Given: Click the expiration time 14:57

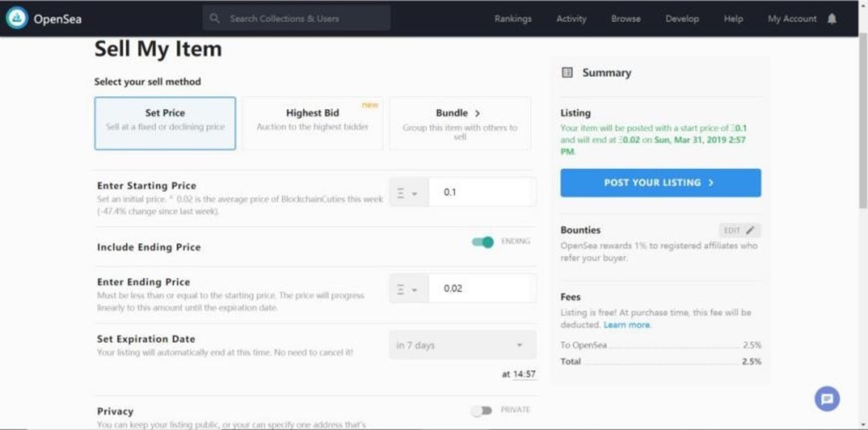Looking at the screenshot, I should (x=524, y=374).
